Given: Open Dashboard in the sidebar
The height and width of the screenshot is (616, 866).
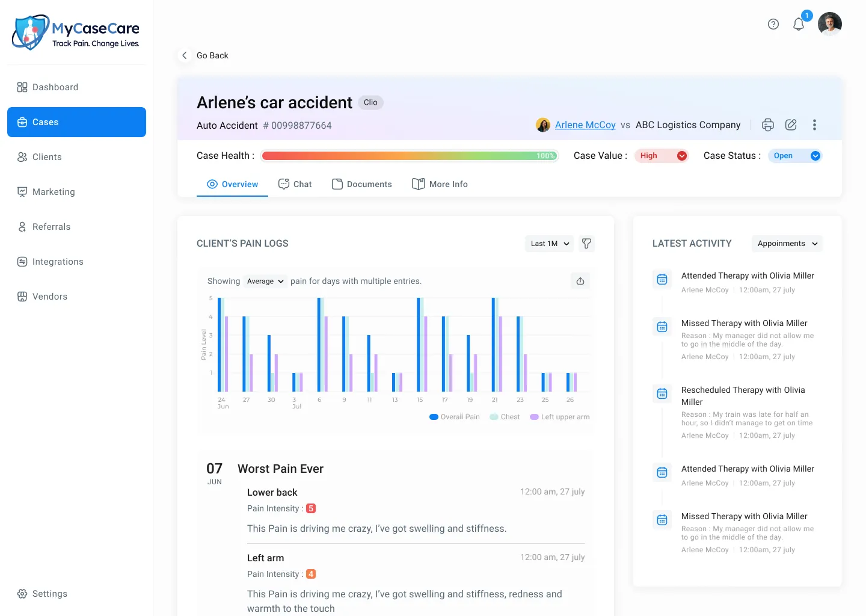Looking at the screenshot, I should [x=76, y=87].
